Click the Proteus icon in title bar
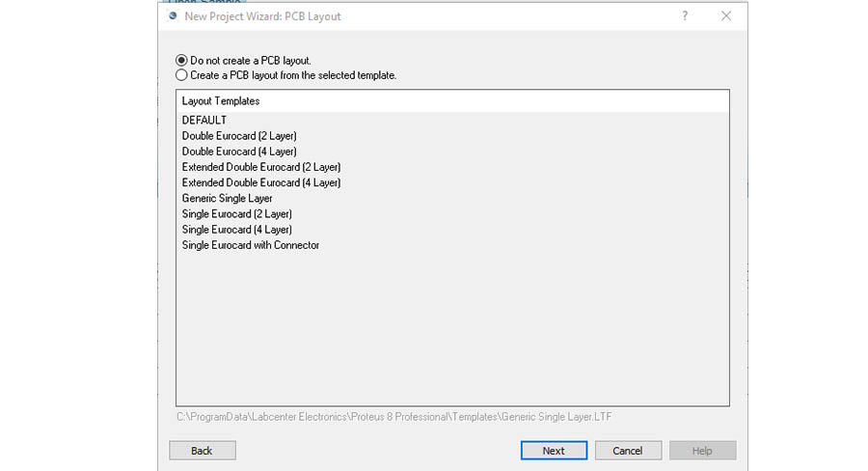Viewport: 868px width, 471px height. tap(173, 16)
